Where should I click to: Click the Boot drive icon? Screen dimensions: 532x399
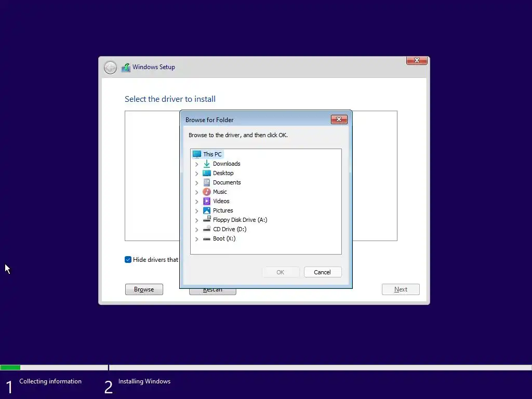[x=207, y=239]
